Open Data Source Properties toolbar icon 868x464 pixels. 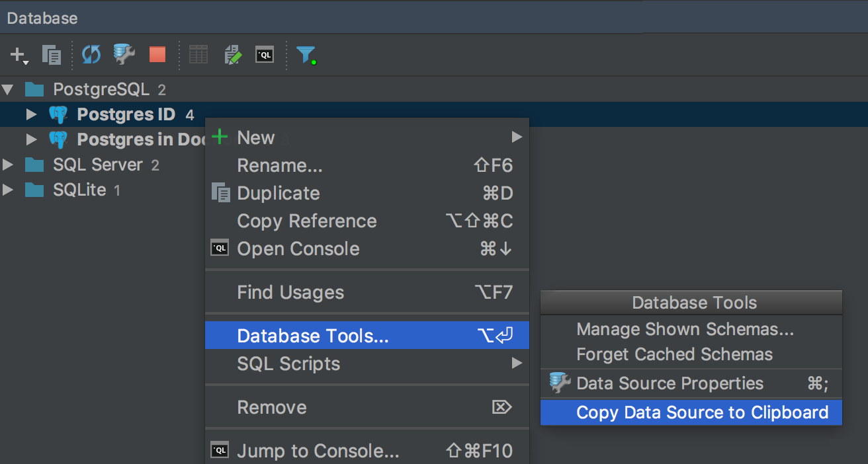click(124, 54)
